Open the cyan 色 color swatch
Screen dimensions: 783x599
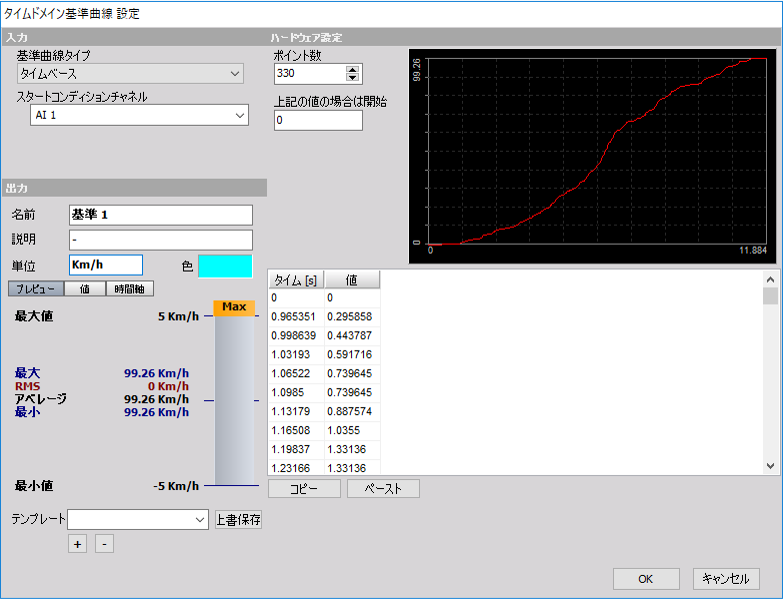[225, 266]
